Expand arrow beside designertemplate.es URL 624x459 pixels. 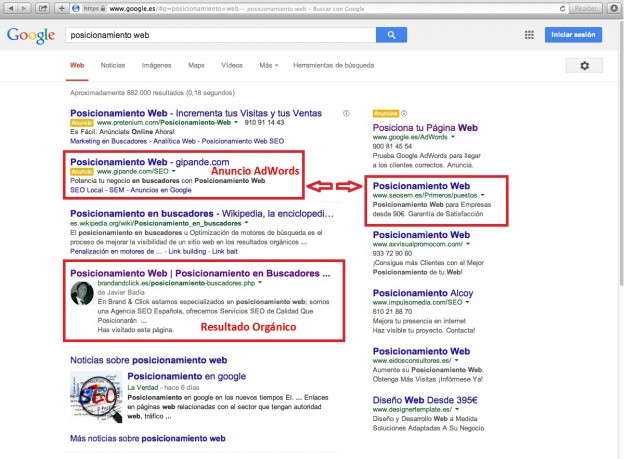(457, 410)
